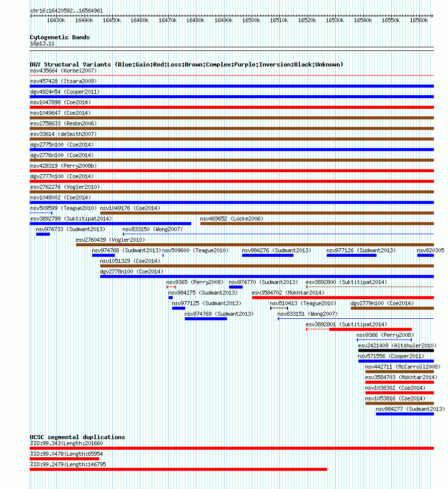Viewport: 448px width, 489px height.
Task: Select the nsv457428 (Itsara2009) blue gain bar
Action: (232, 86)
